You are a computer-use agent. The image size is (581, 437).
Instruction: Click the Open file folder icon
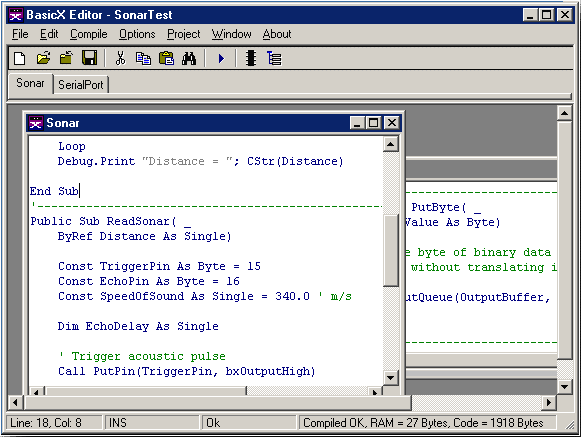click(43, 59)
